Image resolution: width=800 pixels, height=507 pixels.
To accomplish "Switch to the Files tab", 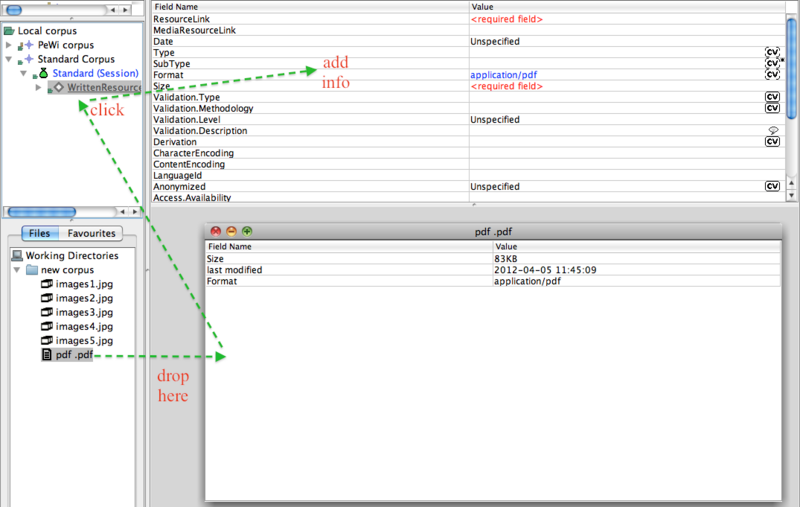I will pos(40,233).
